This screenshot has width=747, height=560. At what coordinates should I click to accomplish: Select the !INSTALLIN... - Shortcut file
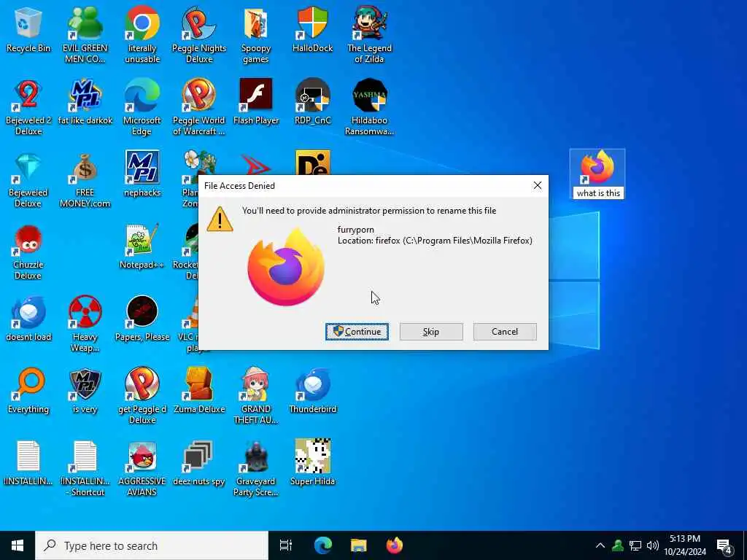click(85, 469)
